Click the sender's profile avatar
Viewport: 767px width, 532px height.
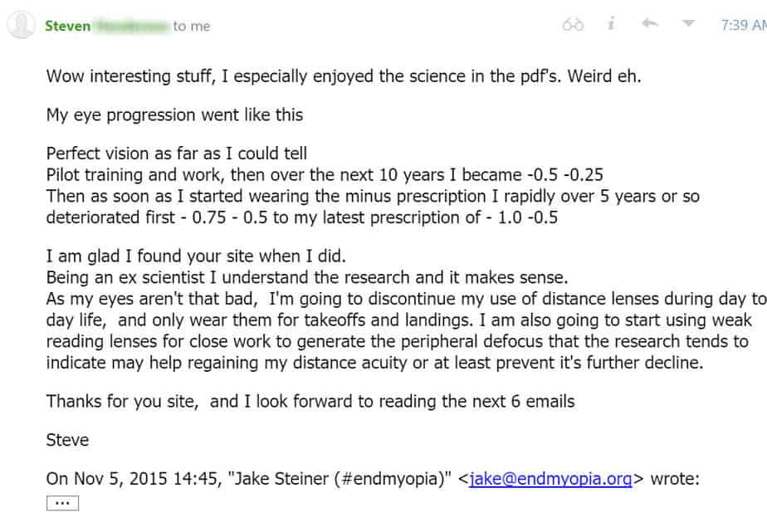[x=21, y=26]
